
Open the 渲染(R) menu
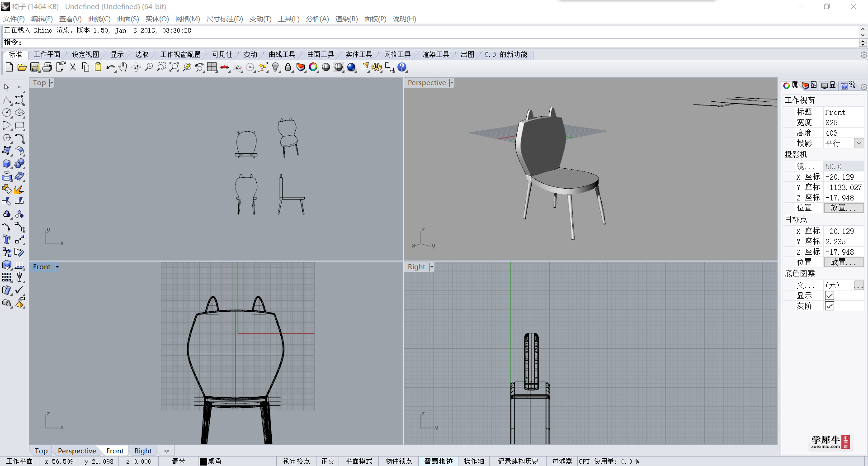(346, 19)
